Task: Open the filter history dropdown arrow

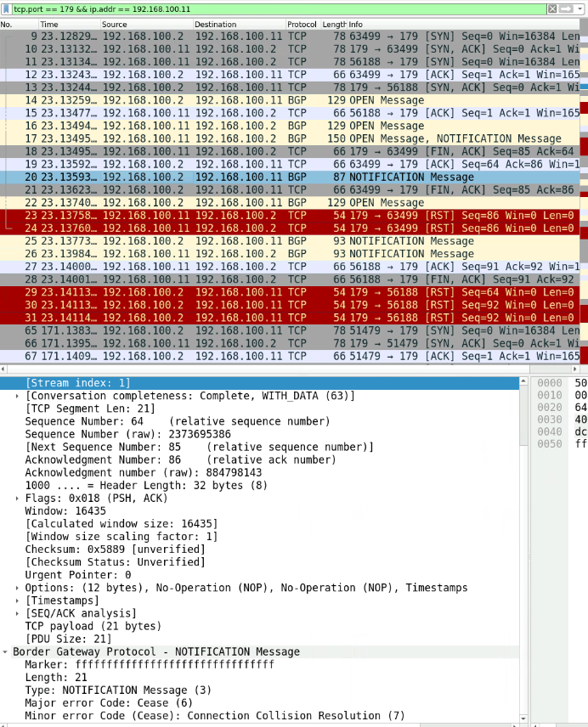Action: click(x=580, y=8)
